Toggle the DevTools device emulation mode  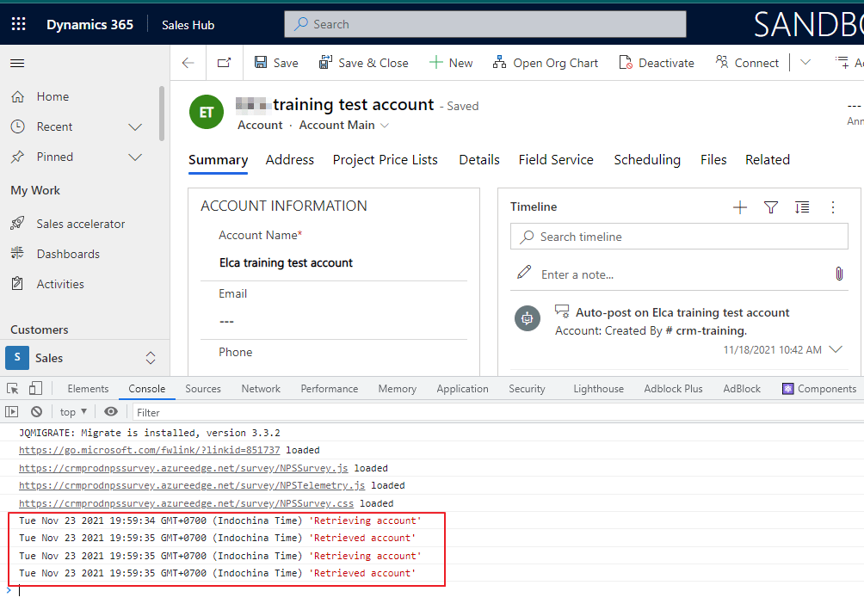pyautogui.click(x=34, y=388)
